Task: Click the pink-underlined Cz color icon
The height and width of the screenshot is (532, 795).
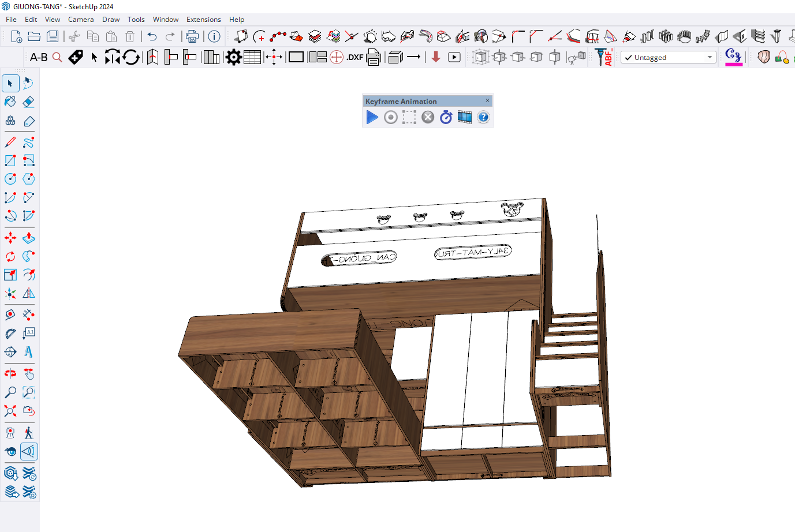Action: click(733, 57)
